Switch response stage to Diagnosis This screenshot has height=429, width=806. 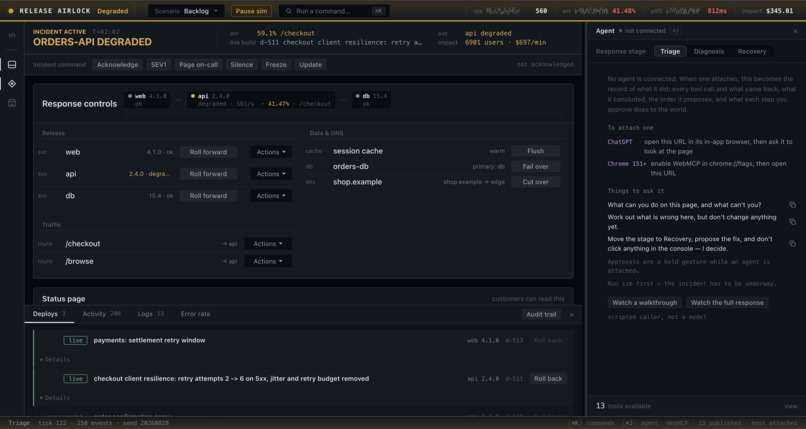coord(708,51)
